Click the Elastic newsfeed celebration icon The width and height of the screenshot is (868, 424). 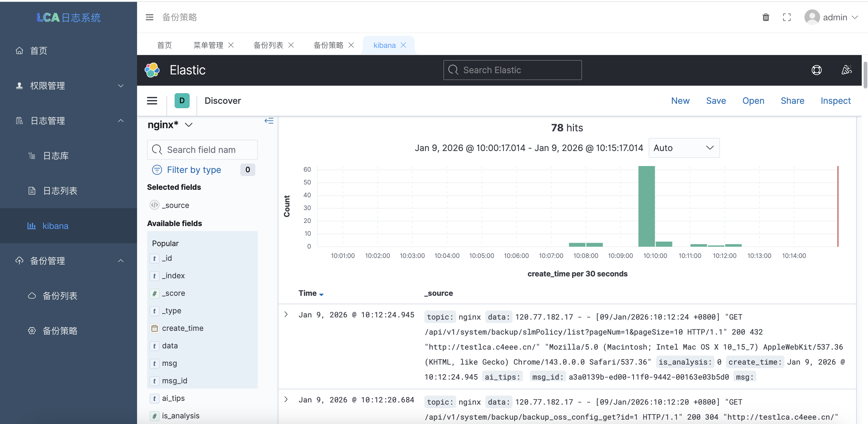coord(846,70)
